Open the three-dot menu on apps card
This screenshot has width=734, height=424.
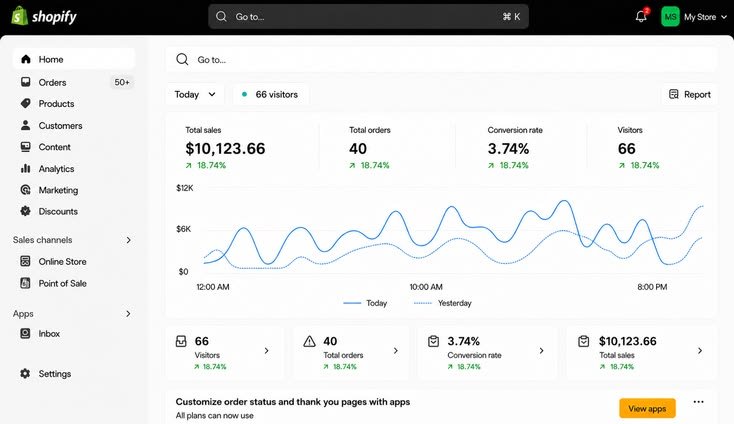[698, 402]
